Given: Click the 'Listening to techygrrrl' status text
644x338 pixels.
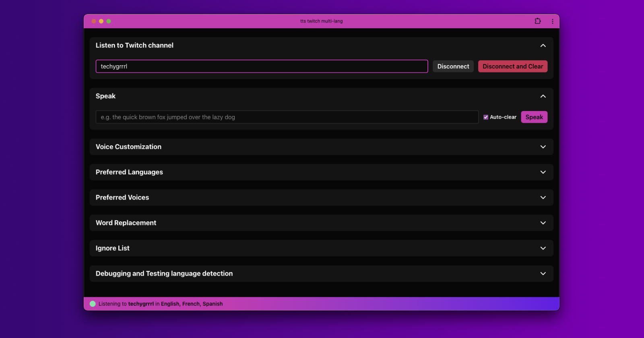Looking at the screenshot, I should tap(126, 304).
